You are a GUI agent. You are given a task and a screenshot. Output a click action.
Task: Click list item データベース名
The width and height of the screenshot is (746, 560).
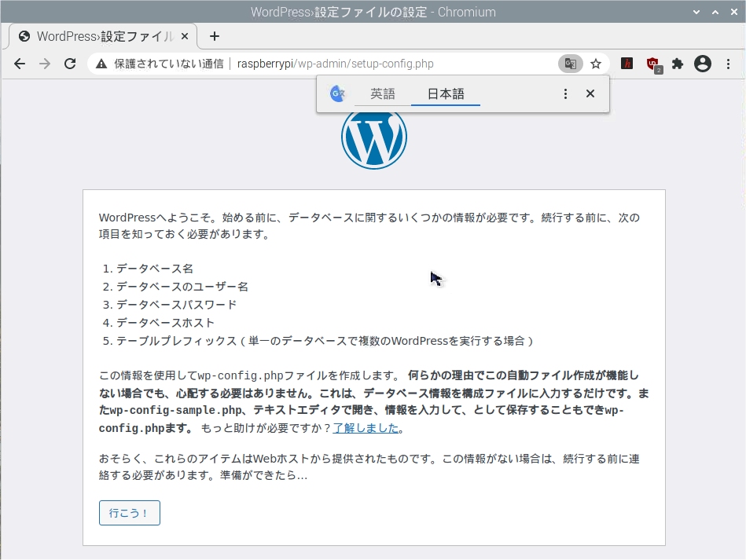[155, 269]
